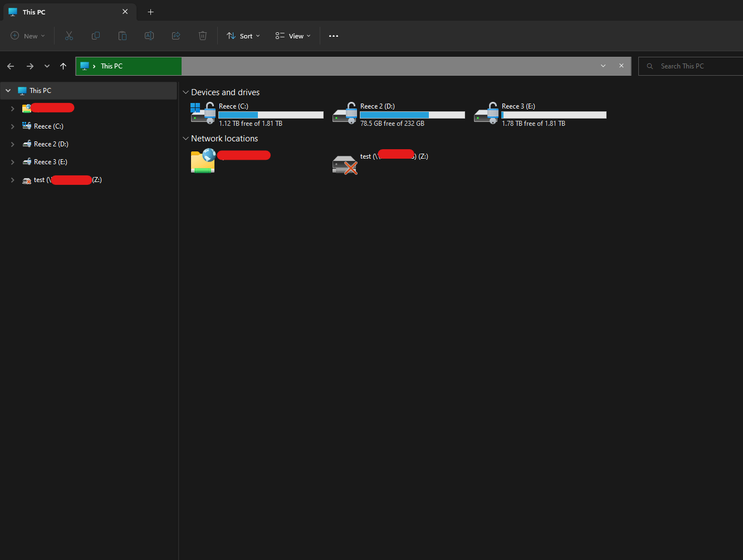Click the network folder globe icon

coord(203,161)
